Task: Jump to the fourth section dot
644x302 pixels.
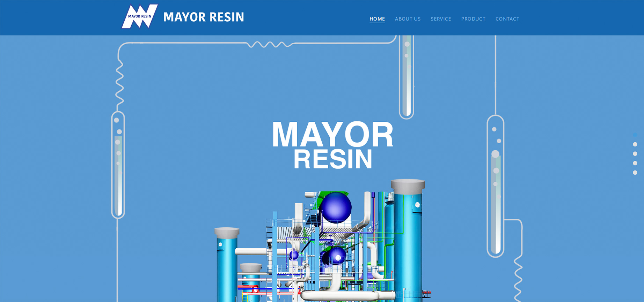Action: [x=635, y=163]
